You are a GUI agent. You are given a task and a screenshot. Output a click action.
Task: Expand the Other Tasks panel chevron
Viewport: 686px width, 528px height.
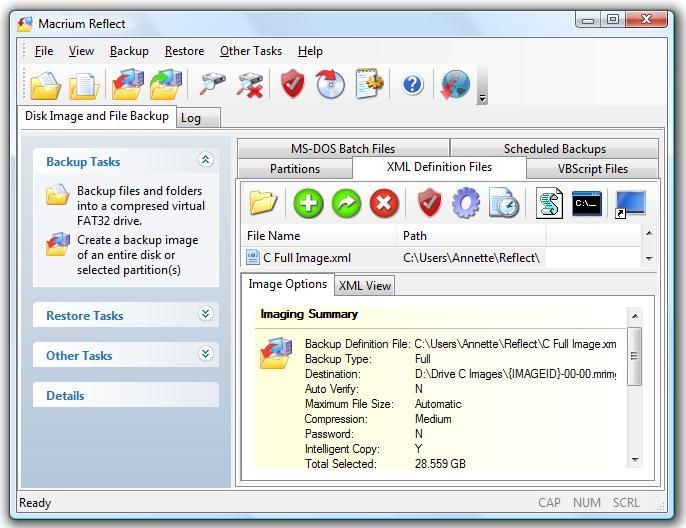pyautogui.click(x=206, y=353)
